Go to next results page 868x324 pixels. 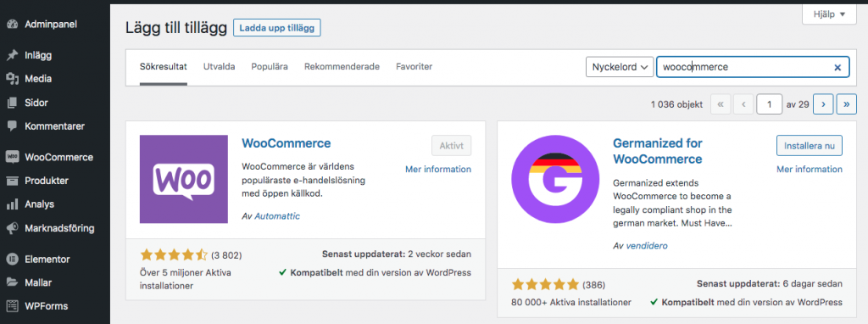coord(823,103)
